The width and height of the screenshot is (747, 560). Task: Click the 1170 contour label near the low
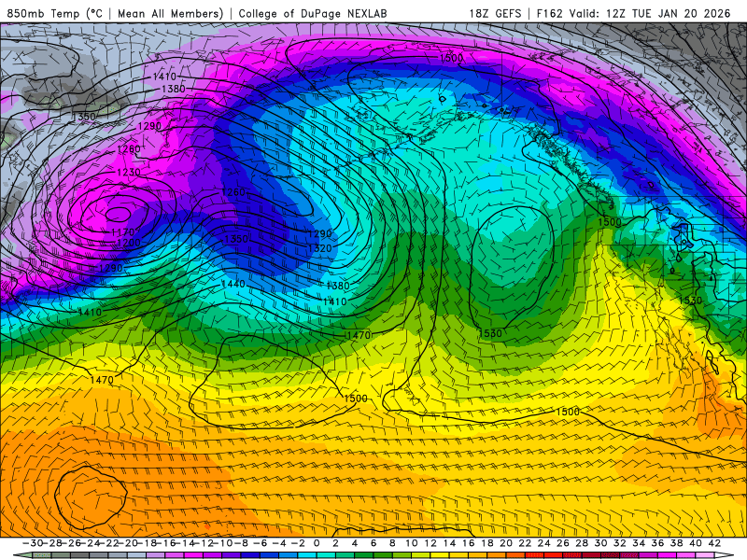(123, 232)
